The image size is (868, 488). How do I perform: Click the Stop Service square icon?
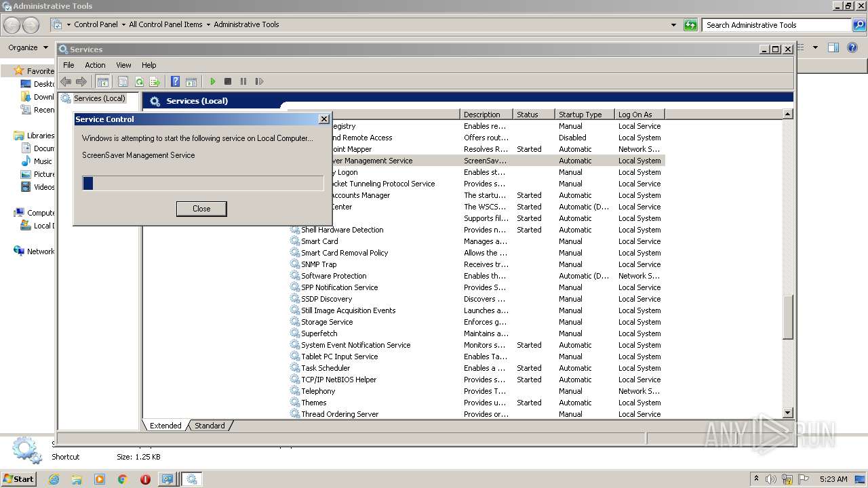click(228, 81)
